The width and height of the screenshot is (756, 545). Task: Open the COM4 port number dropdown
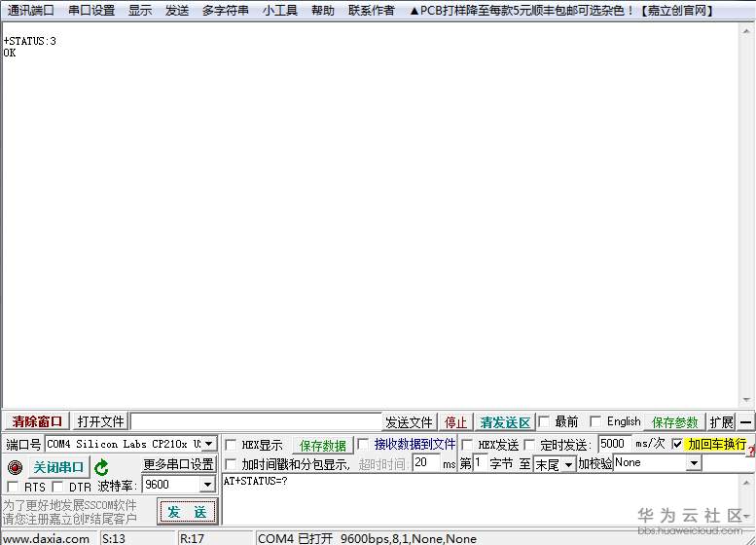click(209, 443)
